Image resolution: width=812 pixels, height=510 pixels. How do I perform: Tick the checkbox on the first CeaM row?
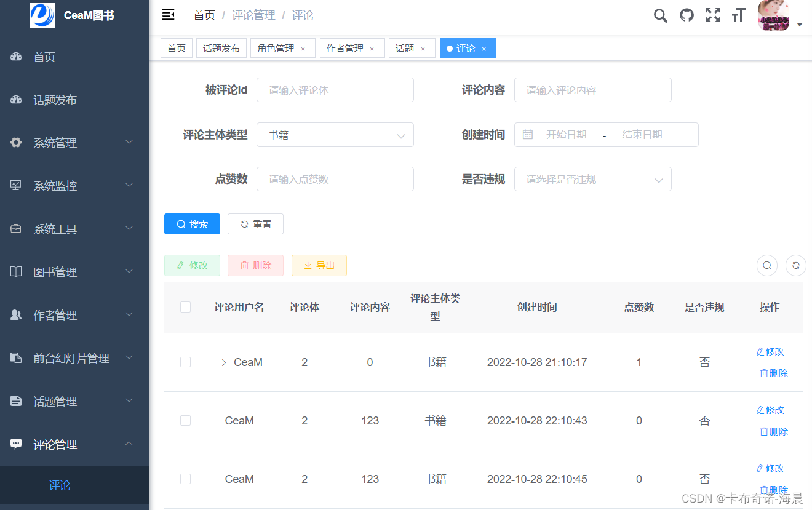[185, 362]
